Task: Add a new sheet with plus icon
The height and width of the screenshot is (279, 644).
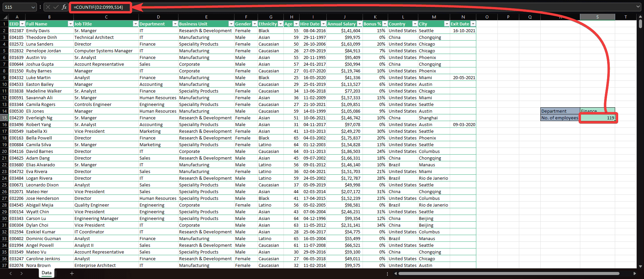Action: point(72,273)
